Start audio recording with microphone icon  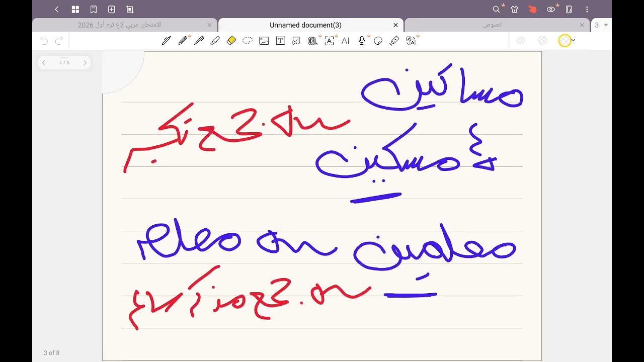click(x=362, y=41)
